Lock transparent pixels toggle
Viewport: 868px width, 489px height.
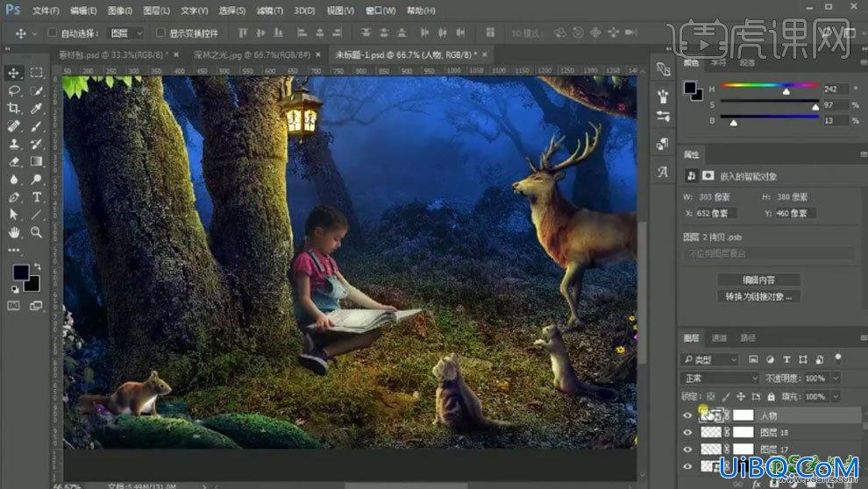pos(711,397)
